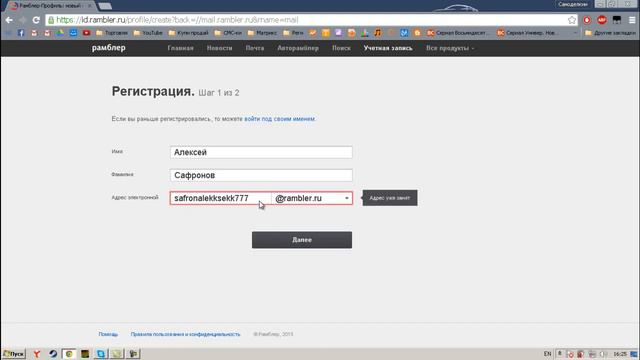Open the Матрикс bookmarks folder

262,33
